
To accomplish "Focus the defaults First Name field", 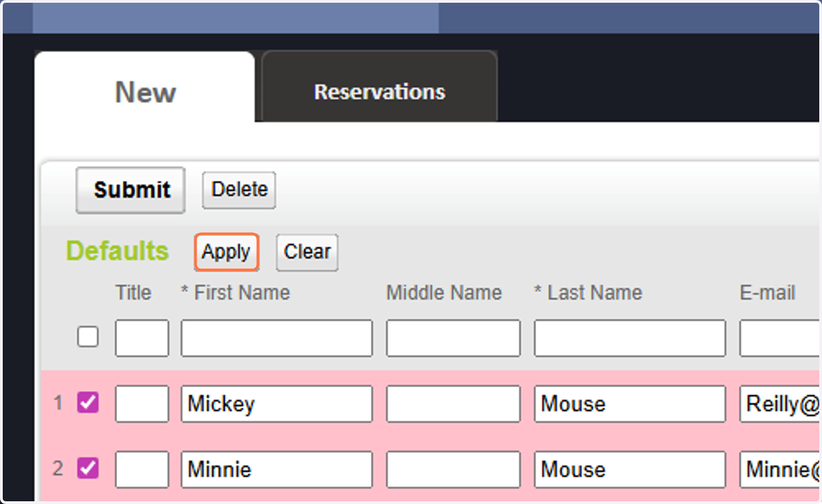I will 277,338.
